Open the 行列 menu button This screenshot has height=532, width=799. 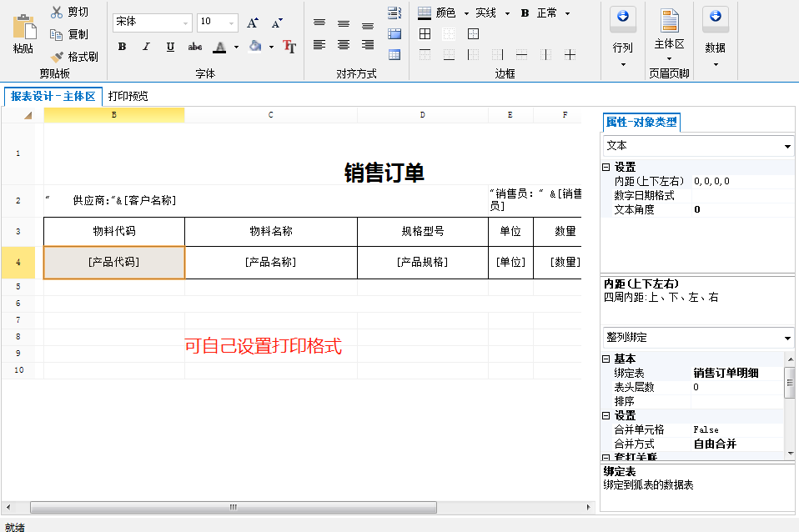[x=623, y=38]
